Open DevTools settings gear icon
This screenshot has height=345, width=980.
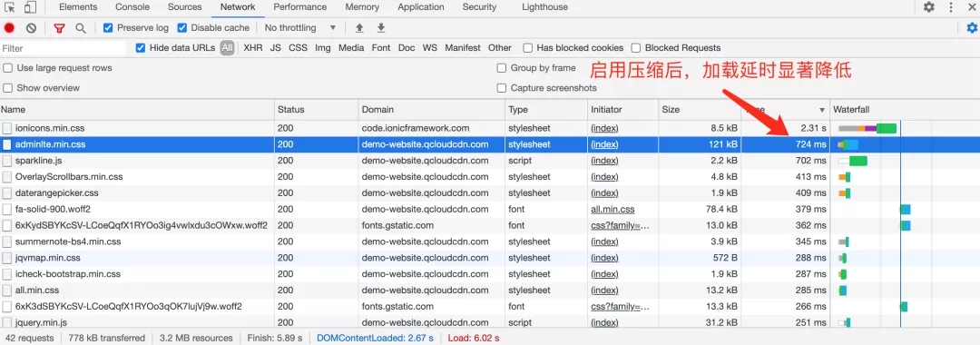coord(929,7)
